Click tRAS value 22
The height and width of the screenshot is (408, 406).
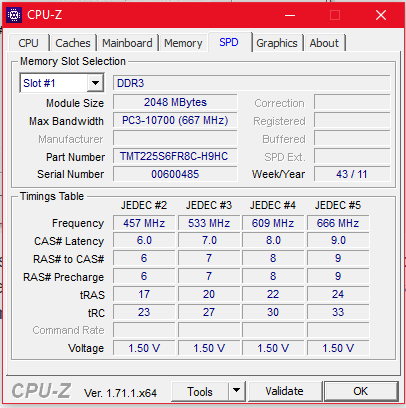[273, 294]
